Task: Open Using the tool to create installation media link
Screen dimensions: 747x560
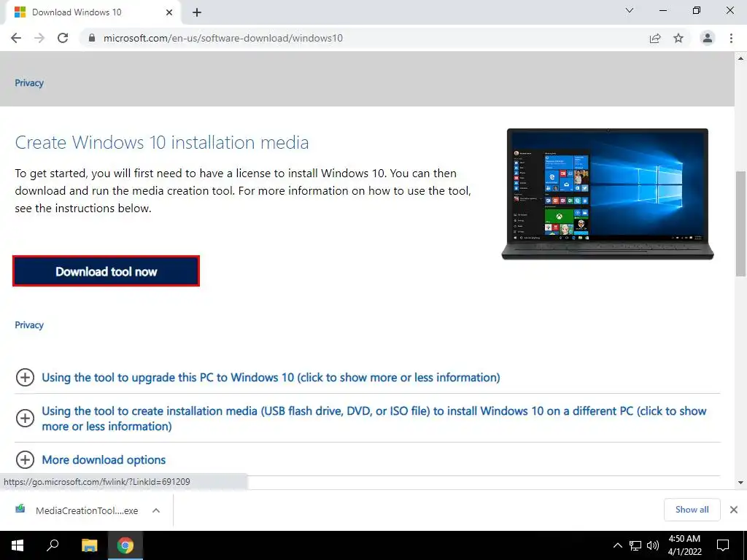Action: click(x=374, y=418)
